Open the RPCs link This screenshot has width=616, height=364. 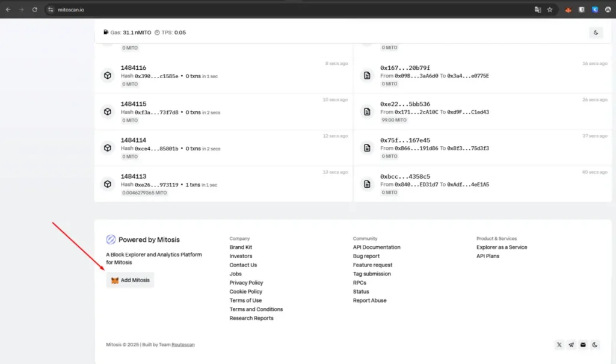pos(360,283)
